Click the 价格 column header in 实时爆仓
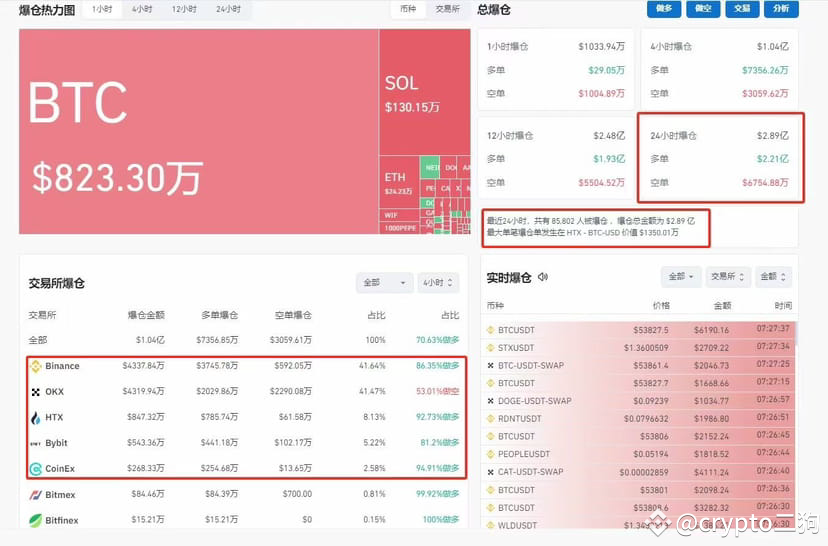The width and height of the screenshot is (828, 546). click(x=661, y=306)
